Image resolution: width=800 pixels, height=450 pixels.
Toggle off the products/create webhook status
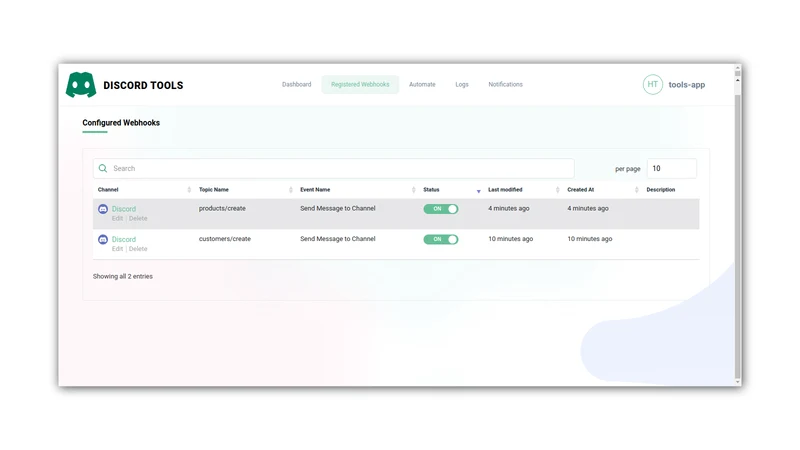441,209
